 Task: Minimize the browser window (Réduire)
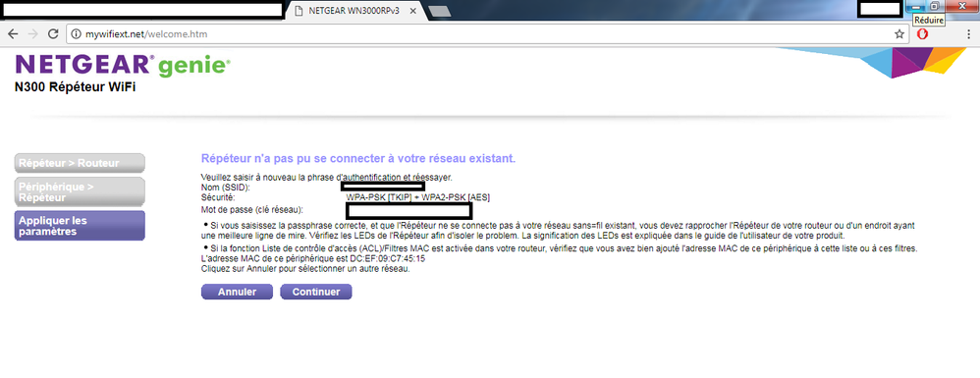click(915, 6)
